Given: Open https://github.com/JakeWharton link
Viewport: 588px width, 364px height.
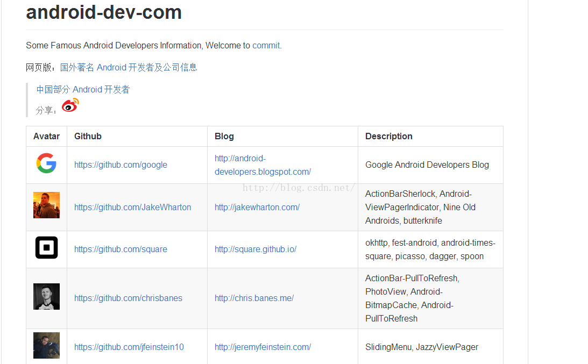Looking at the screenshot, I should 133,208.
